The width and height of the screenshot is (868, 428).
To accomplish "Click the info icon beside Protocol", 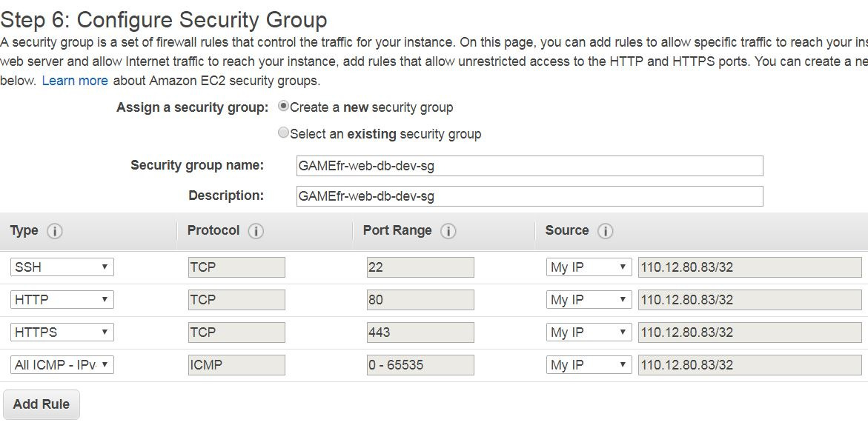I will (255, 231).
